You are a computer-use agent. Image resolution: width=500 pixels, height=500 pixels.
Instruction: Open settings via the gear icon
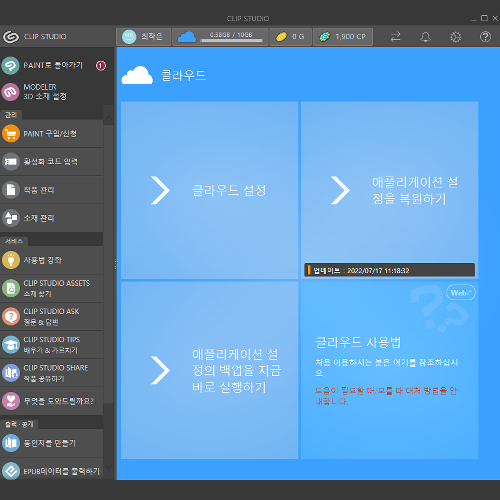click(x=456, y=37)
